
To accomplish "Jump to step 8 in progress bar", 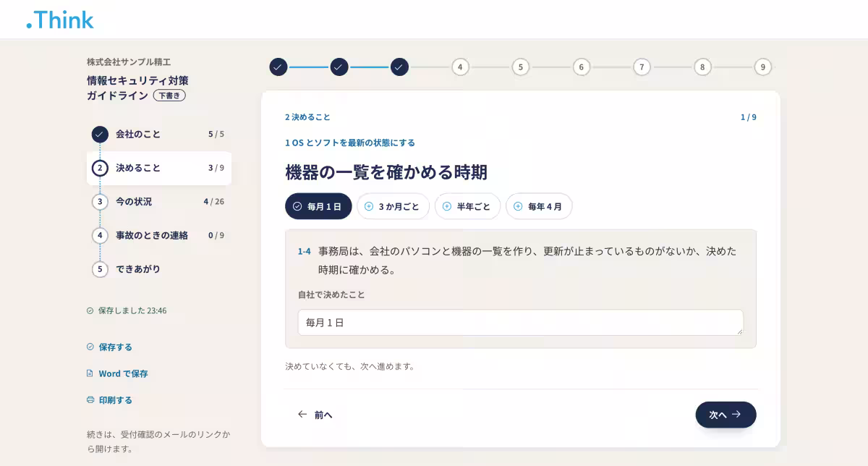I will [702, 67].
